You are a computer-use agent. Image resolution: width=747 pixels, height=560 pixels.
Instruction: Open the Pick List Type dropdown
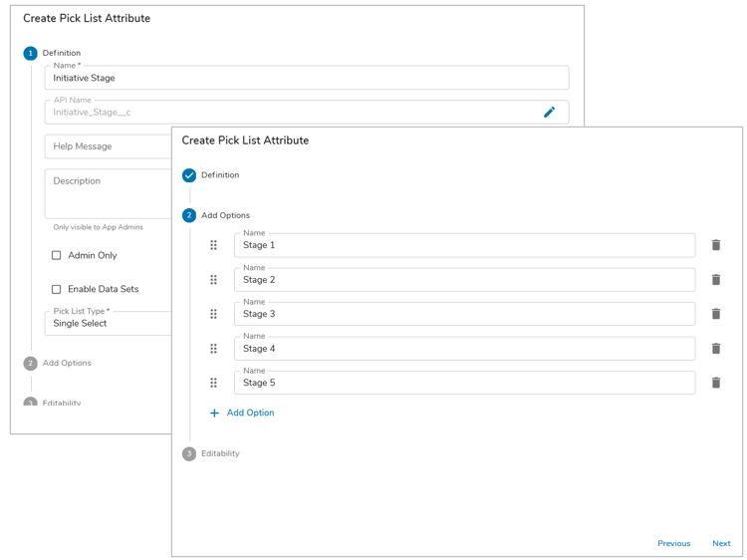108,323
